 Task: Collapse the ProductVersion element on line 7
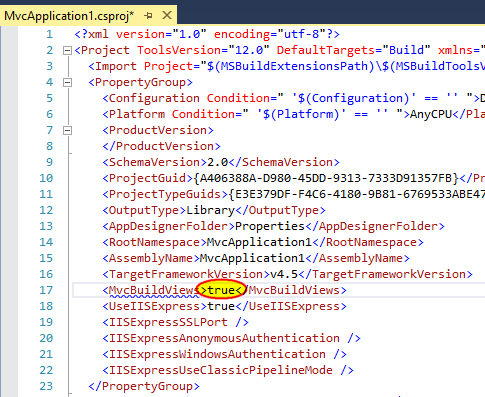tap(67, 130)
